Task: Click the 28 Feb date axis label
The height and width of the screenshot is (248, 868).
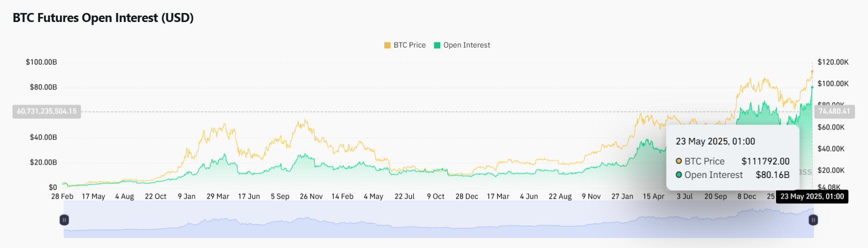Action: (x=62, y=196)
